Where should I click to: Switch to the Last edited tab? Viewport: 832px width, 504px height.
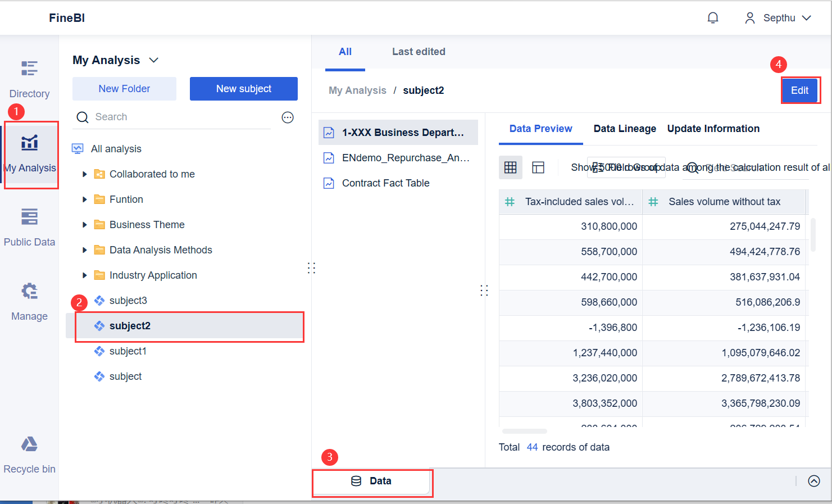point(419,52)
